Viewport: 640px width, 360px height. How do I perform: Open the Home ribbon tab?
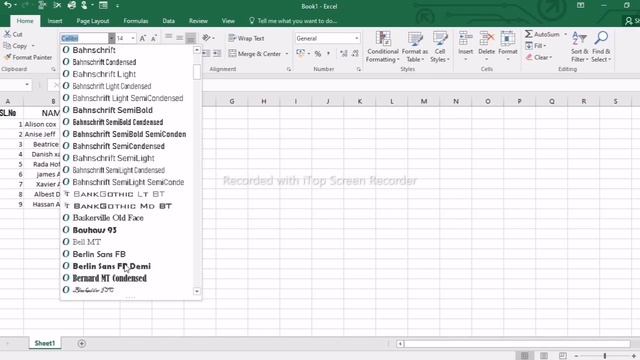25,21
